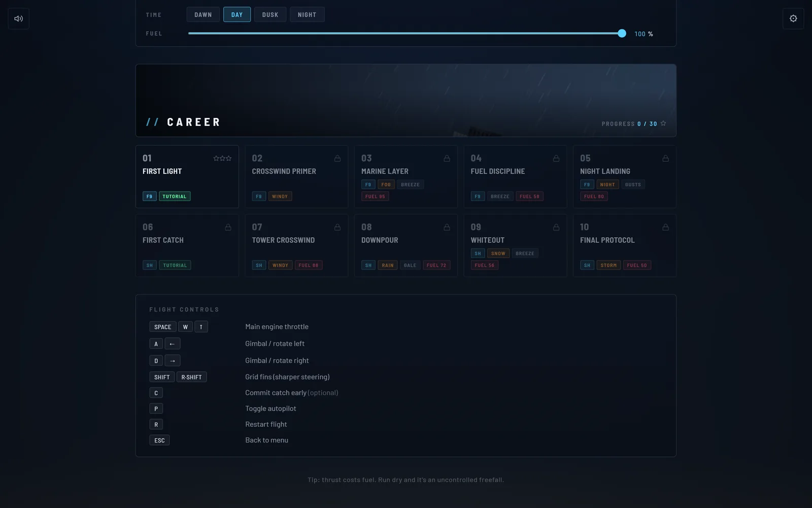Viewport: 812px width, 508px height.
Task: Click SNOW tag on Whiteout
Action: pyautogui.click(x=498, y=253)
